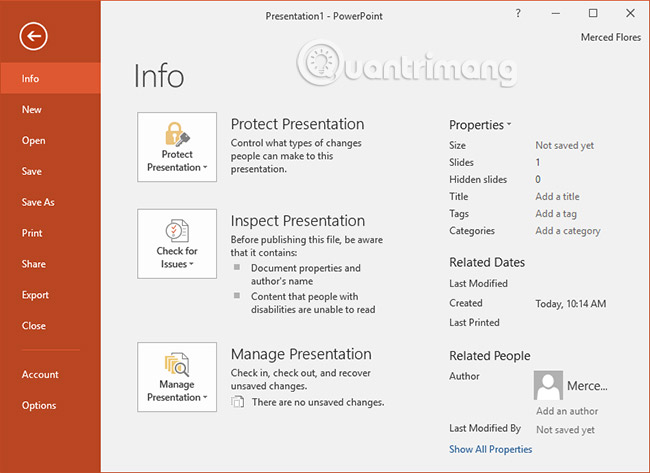650x473 pixels.
Task: Open the Share tab
Action: coord(51,264)
